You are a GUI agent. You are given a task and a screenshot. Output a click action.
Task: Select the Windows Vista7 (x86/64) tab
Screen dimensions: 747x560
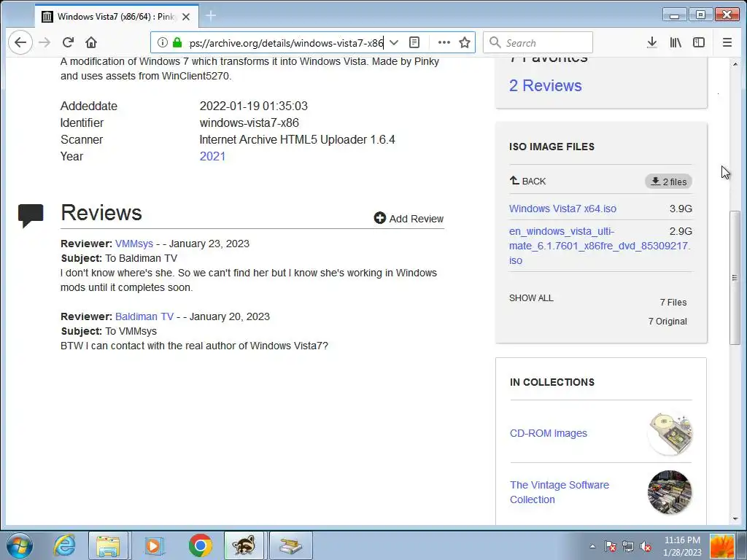(117, 17)
